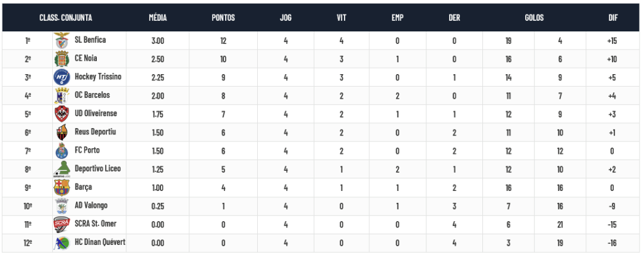Viewport: 644px width, 255px height.
Task: Open the AD Valongo team name
Action: [x=91, y=205]
